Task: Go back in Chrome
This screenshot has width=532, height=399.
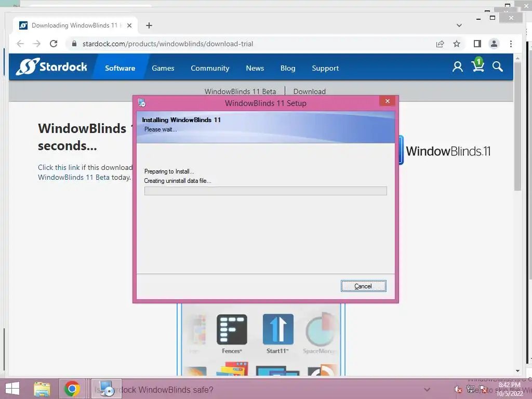Action: [x=20, y=44]
